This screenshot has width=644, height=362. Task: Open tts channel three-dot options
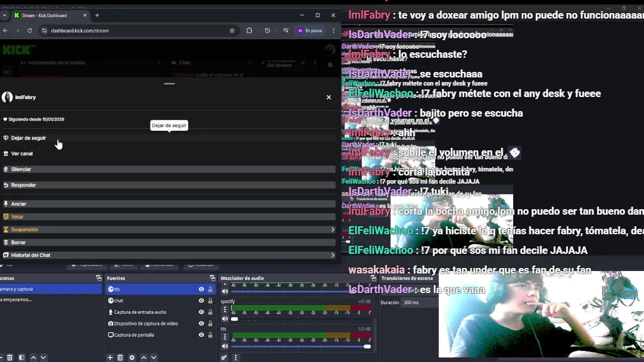coord(225,337)
